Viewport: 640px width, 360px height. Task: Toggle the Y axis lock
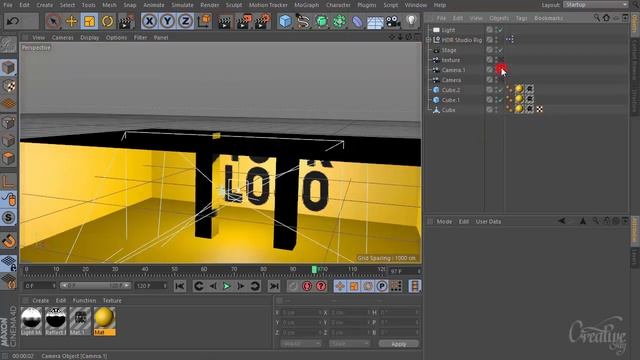pyautogui.click(x=167, y=21)
